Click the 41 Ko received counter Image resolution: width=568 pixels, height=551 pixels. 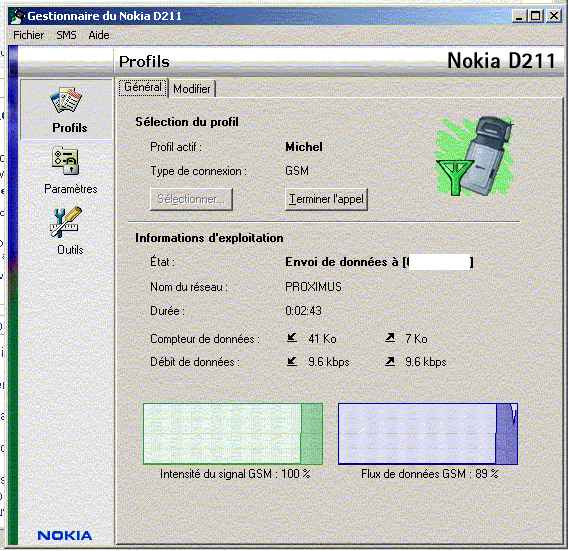(x=322, y=339)
